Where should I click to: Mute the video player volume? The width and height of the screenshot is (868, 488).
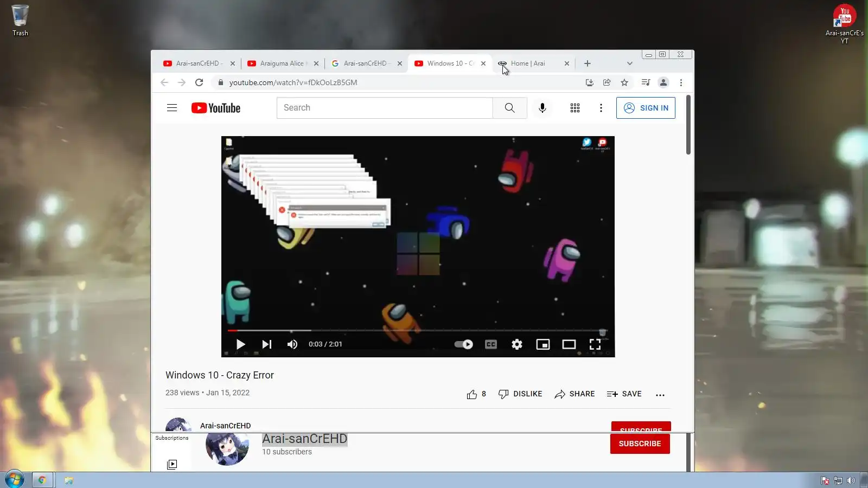[292, 344]
